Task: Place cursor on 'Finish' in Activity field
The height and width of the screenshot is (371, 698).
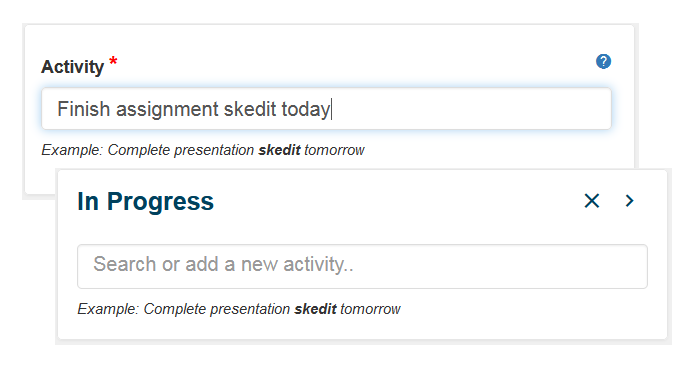Action: [84, 109]
